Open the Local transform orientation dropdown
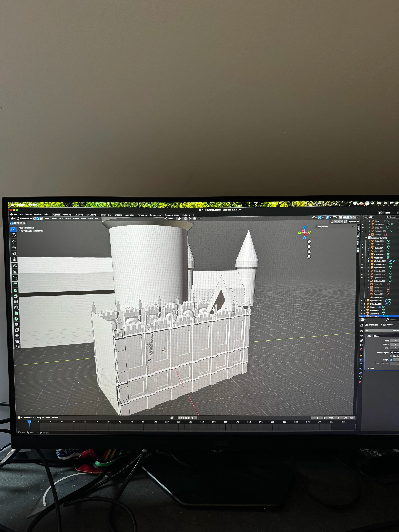 click(170, 219)
